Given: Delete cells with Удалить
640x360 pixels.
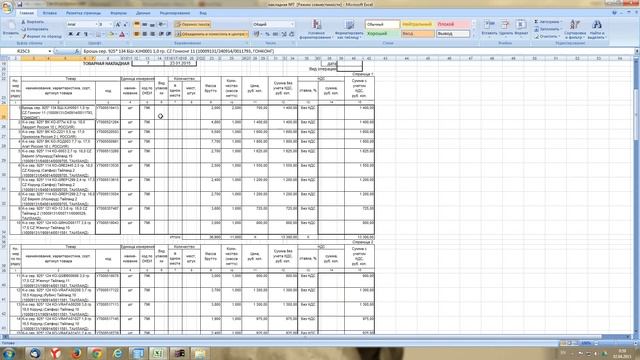Looking at the screenshot, I should pyautogui.click(x=505, y=28).
